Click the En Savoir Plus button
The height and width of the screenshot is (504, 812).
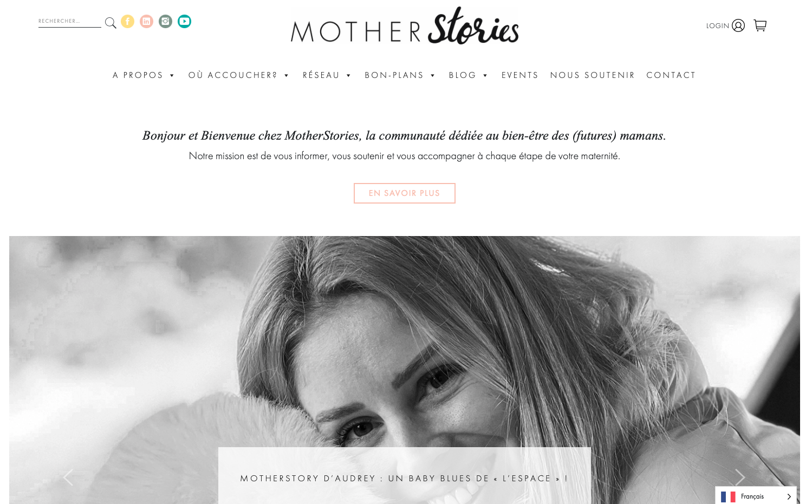pyautogui.click(x=405, y=193)
